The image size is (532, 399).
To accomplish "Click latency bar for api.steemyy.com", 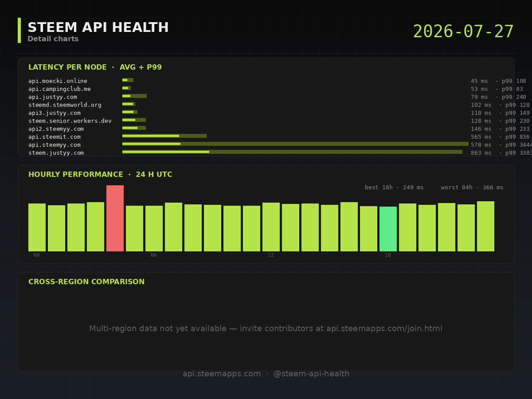I will tap(295, 144).
